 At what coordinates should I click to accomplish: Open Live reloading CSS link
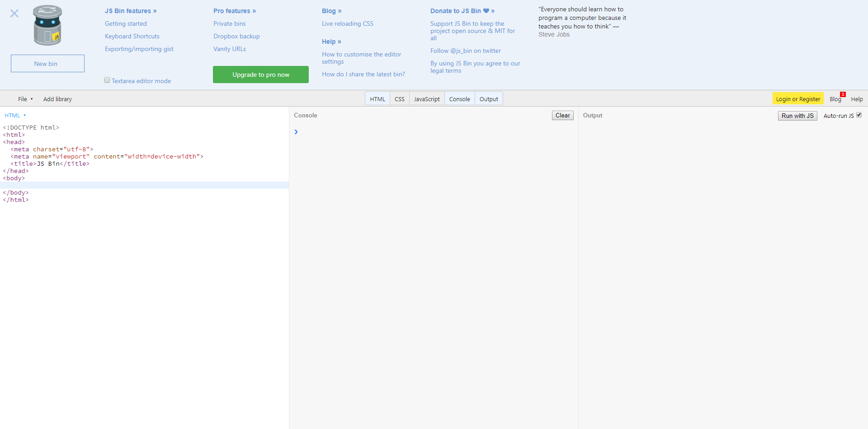pyautogui.click(x=348, y=23)
